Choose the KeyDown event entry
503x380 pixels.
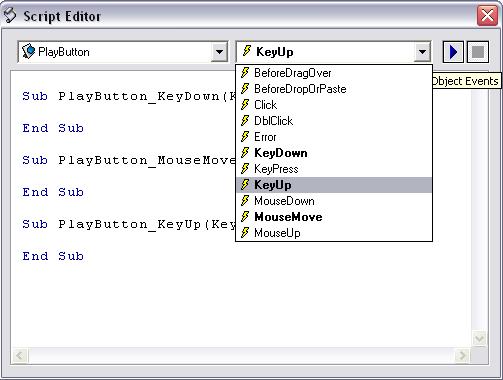click(x=334, y=153)
